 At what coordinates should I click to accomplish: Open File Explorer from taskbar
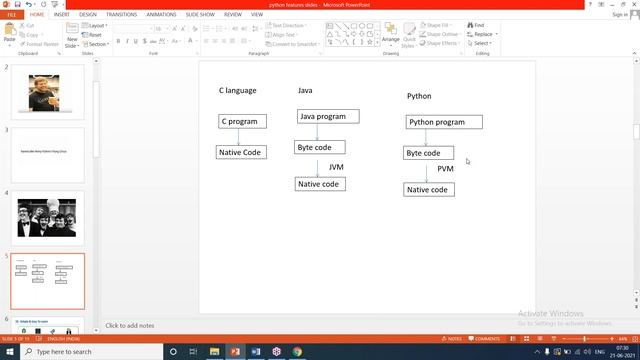click(214, 351)
